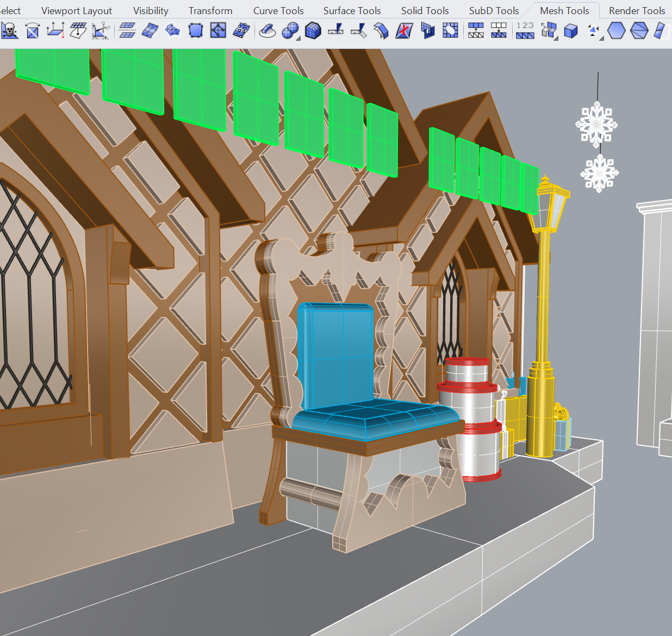The width and height of the screenshot is (672, 636).
Task: Click the blue triangle with arrows icon
Action: [x=595, y=30]
